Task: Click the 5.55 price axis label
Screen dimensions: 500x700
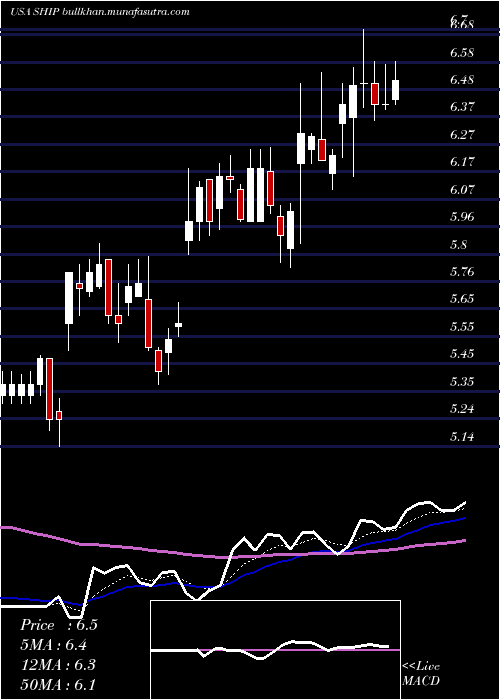Action: point(462,326)
